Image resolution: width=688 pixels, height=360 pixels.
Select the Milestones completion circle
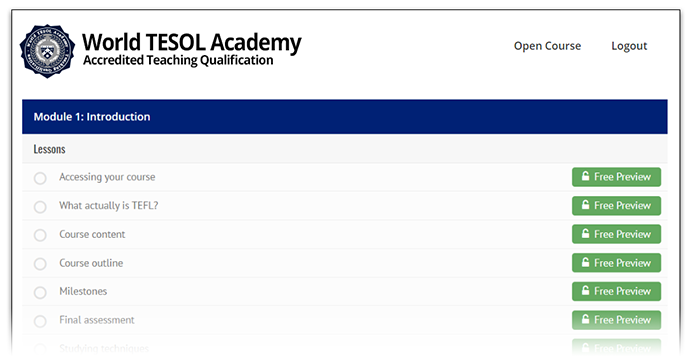click(40, 292)
